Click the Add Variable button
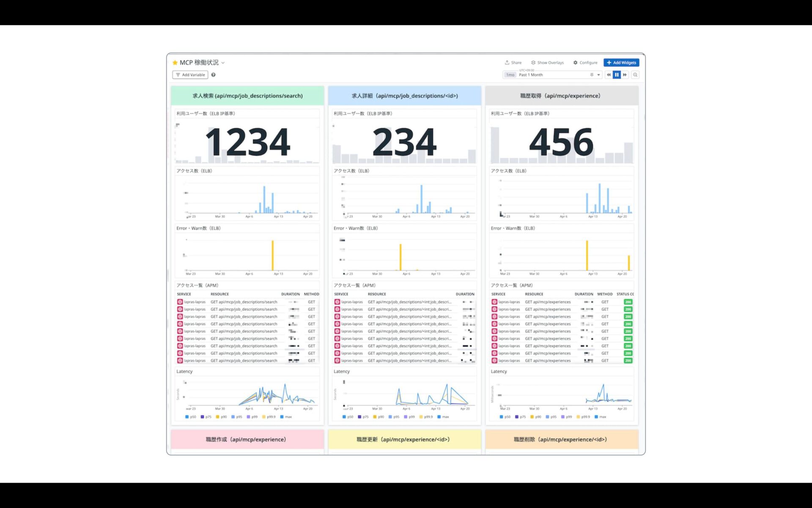This screenshot has height=508, width=812. pyautogui.click(x=190, y=75)
